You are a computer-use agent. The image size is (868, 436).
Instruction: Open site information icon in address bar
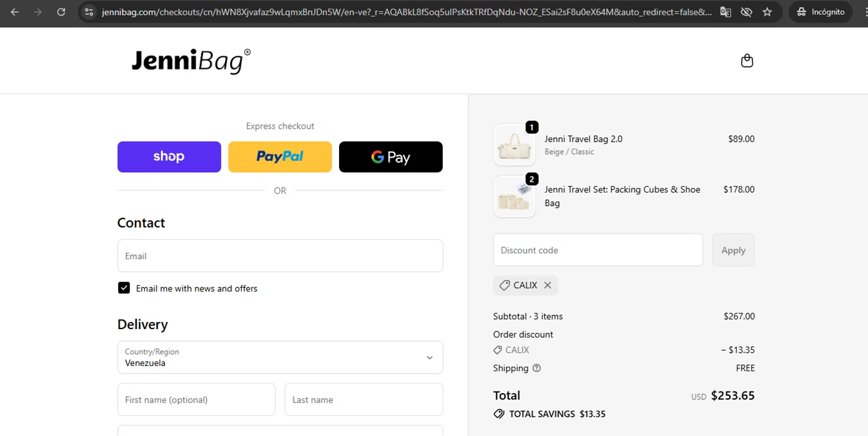tap(88, 12)
